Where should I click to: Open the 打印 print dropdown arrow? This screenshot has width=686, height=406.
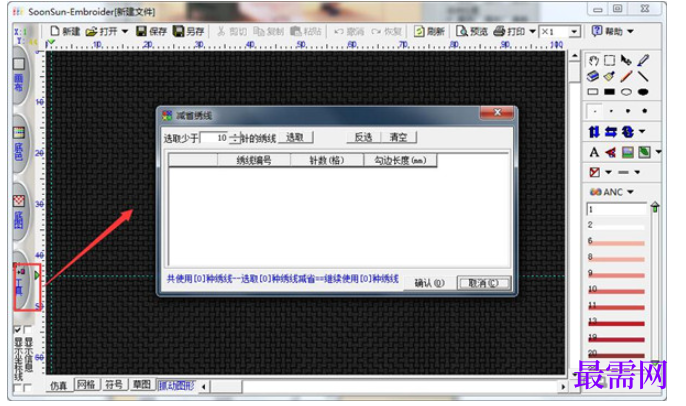coord(532,31)
